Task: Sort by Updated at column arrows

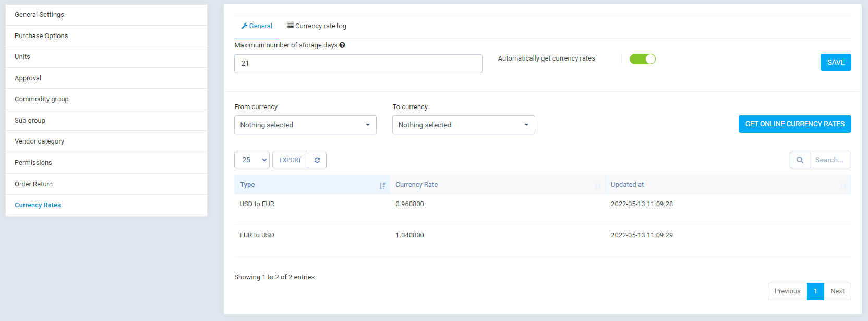Action: (843, 185)
